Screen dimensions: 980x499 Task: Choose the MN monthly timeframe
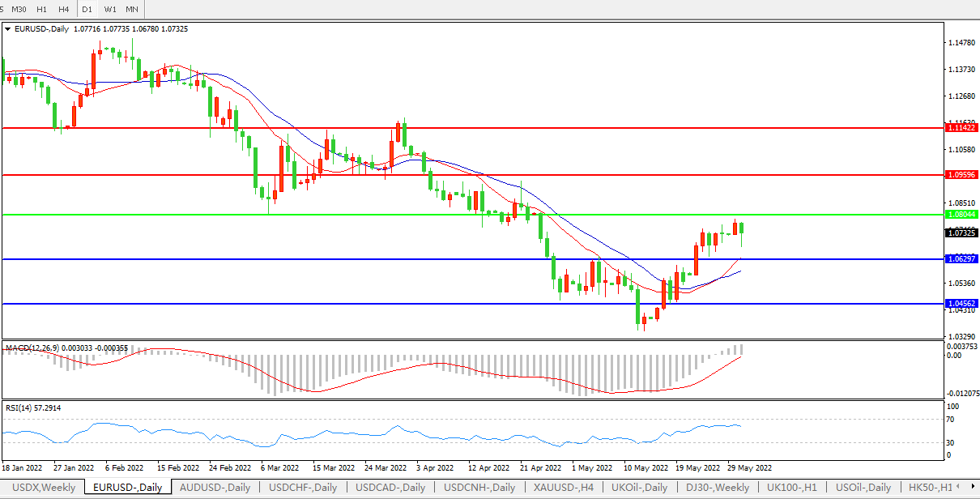132,9
